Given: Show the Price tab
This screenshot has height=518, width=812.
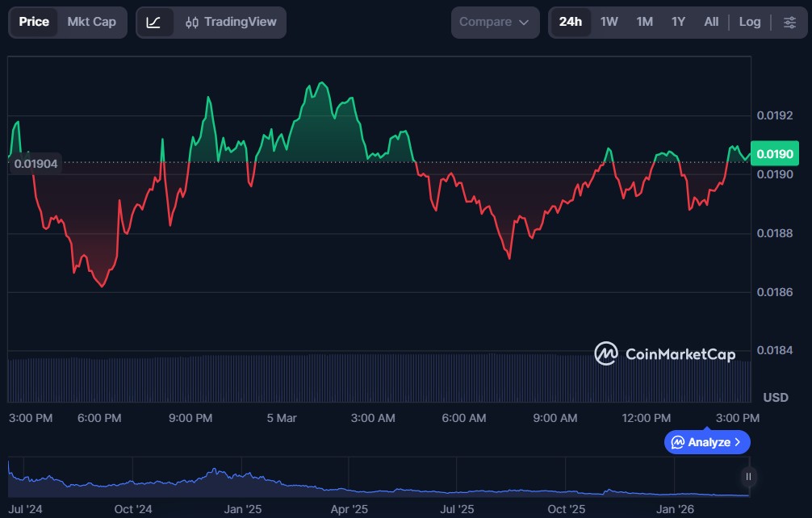Looking at the screenshot, I should pos(34,22).
